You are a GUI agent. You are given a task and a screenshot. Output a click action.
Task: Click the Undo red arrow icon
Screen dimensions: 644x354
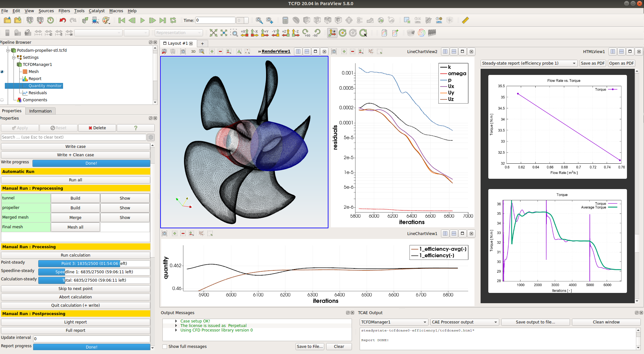click(63, 20)
